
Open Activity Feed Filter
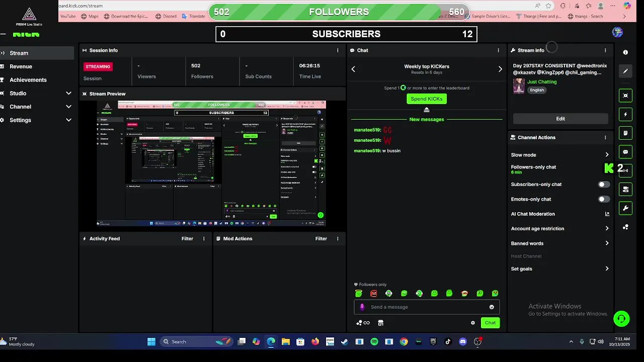(187, 239)
